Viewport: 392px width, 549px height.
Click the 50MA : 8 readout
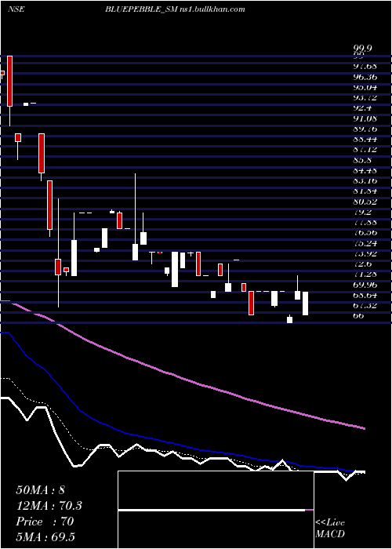pyautogui.click(x=41, y=490)
